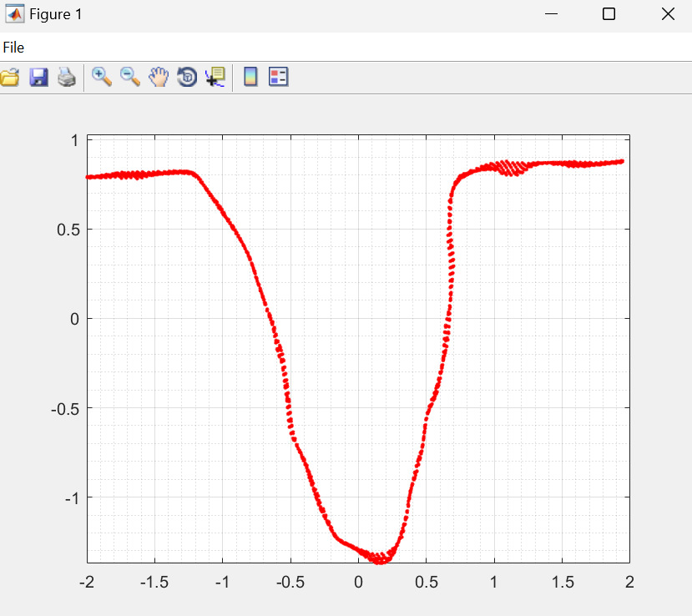Save the figure with the floppy disk icon
This screenshot has height=616, width=692.
coord(38,78)
